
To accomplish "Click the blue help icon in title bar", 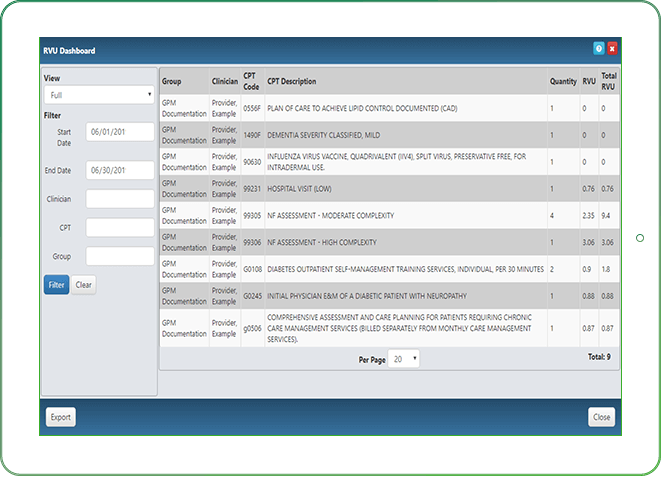I will 599,48.
